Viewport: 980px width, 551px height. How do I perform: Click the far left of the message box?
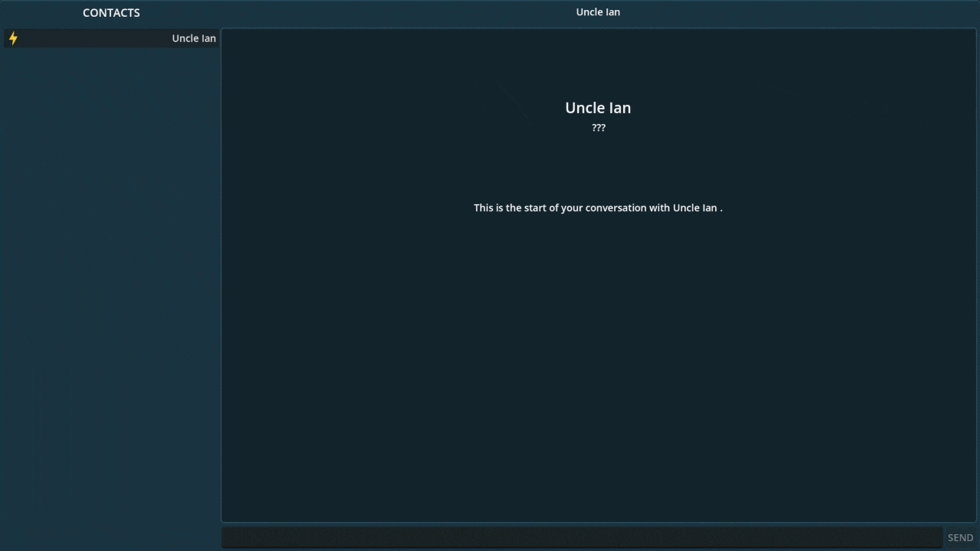[230, 537]
